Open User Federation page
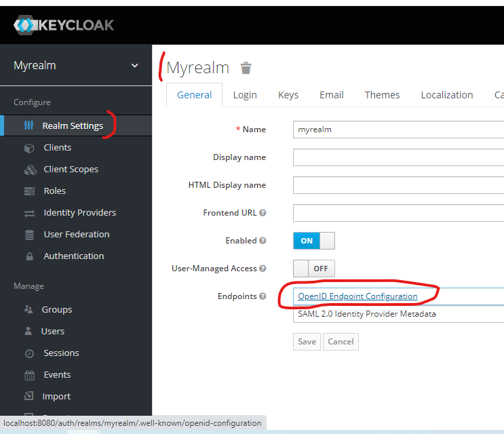 [x=76, y=235]
